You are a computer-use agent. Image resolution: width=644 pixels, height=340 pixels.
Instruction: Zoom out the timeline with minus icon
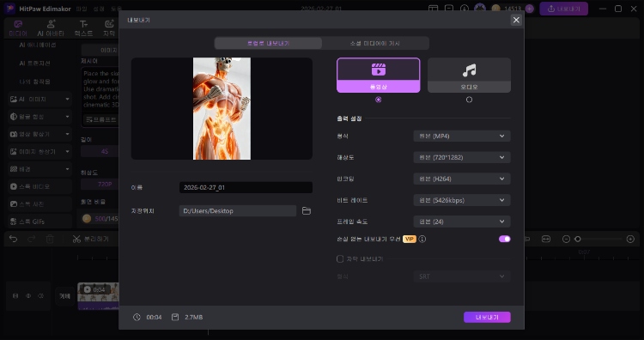[566, 239]
